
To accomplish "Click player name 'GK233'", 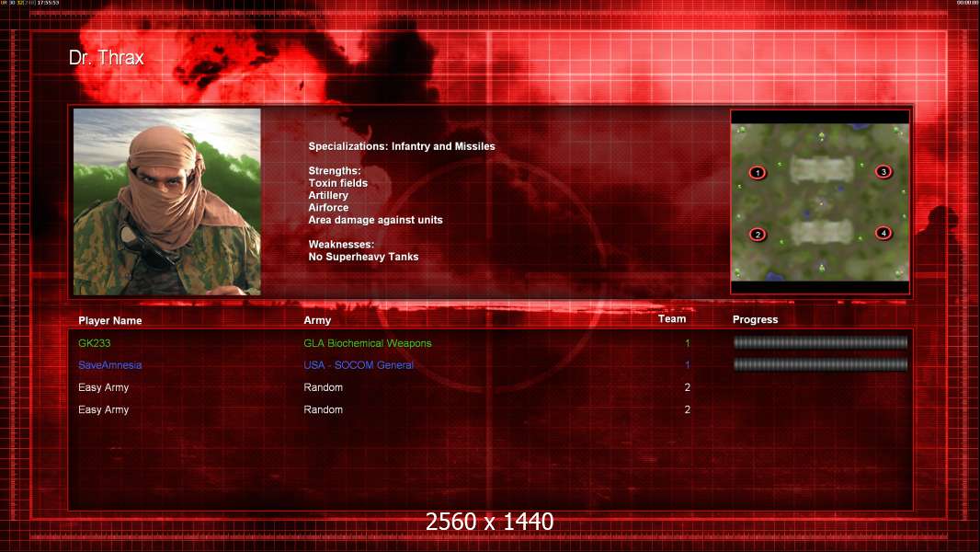I will [95, 343].
